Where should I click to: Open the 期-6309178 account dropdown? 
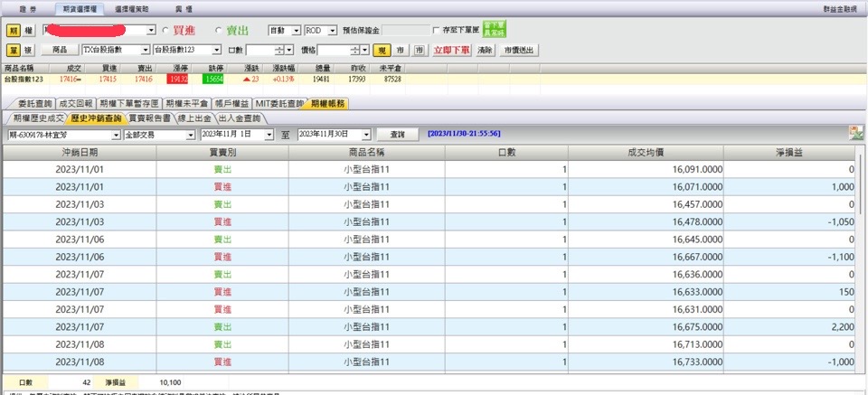coord(116,135)
